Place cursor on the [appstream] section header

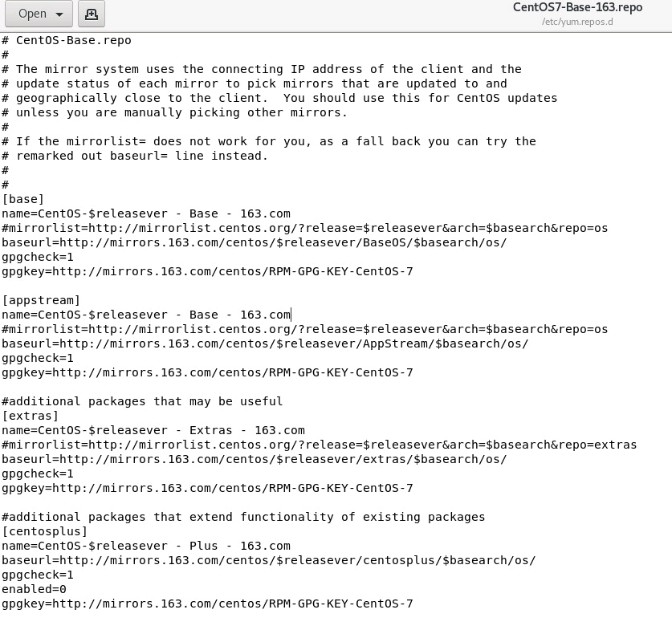[x=41, y=300]
